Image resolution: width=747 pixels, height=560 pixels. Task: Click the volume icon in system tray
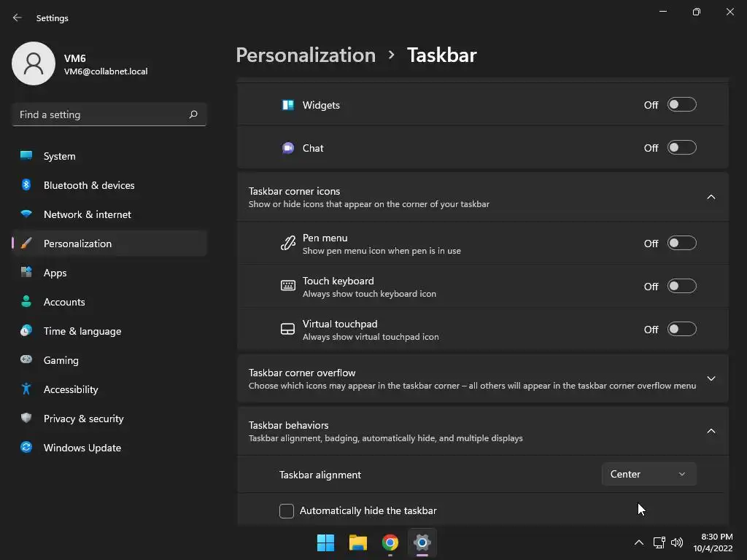[677, 542]
